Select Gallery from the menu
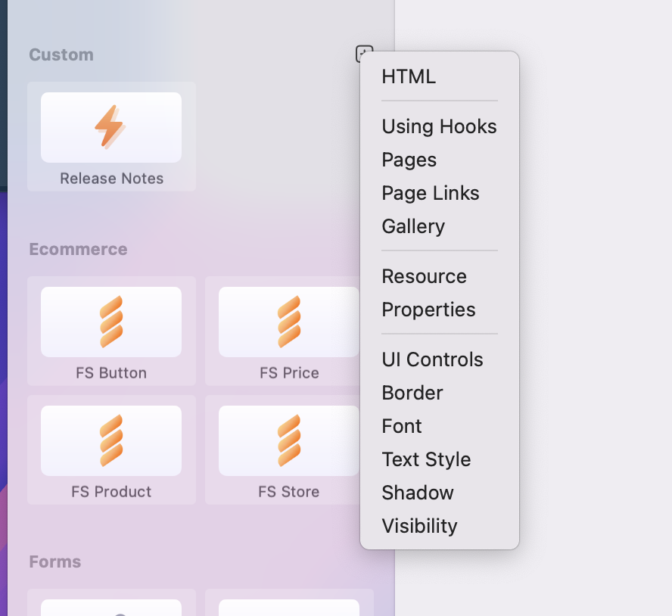The width and height of the screenshot is (672, 616). pos(413,226)
